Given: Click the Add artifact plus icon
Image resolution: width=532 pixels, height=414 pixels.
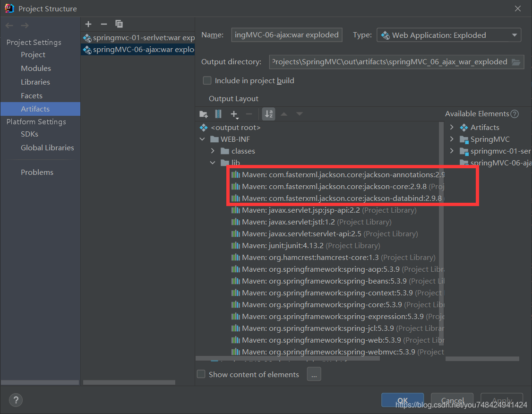Looking at the screenshot, I should tap(88, 24).
